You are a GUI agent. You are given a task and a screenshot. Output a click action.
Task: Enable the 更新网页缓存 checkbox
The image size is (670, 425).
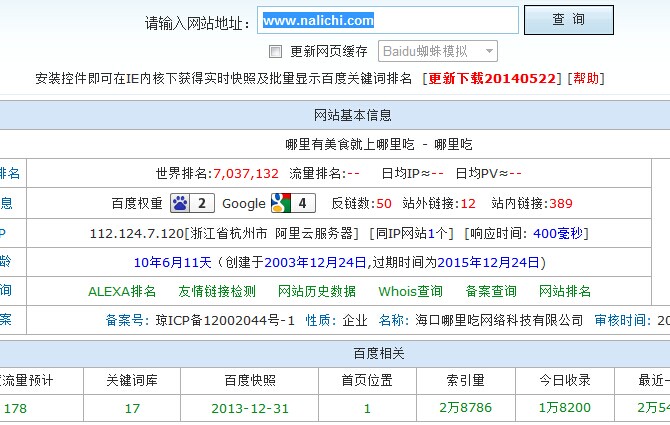pos(275,52)
